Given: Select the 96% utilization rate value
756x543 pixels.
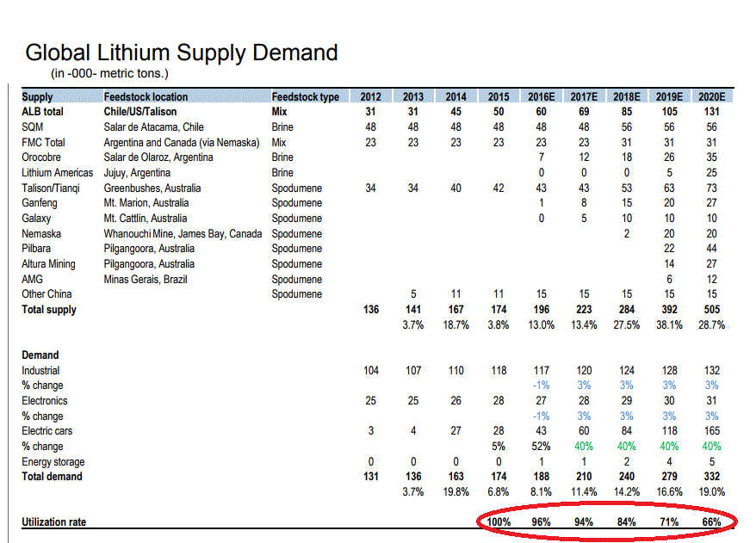Looking at the screenshot, I should pos(541,522).
